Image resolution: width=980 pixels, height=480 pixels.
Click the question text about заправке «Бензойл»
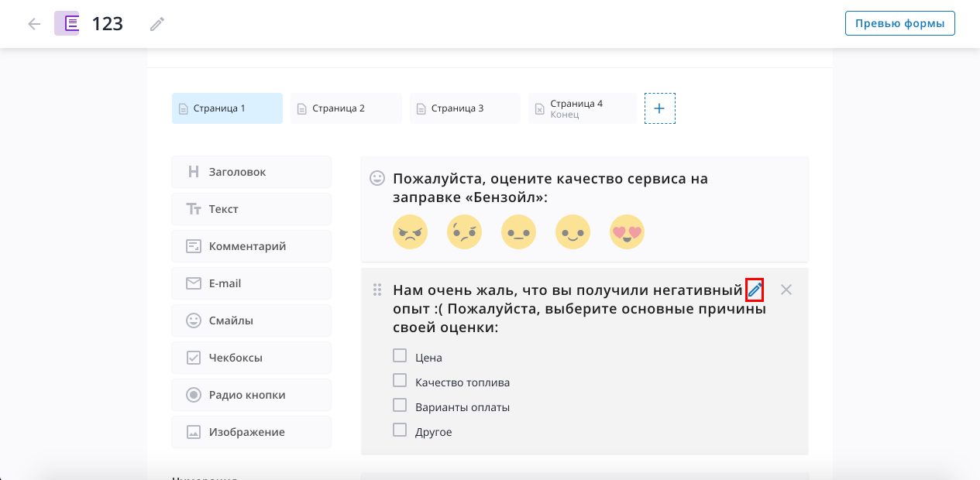pyautogui.click(x=550, y=188)
